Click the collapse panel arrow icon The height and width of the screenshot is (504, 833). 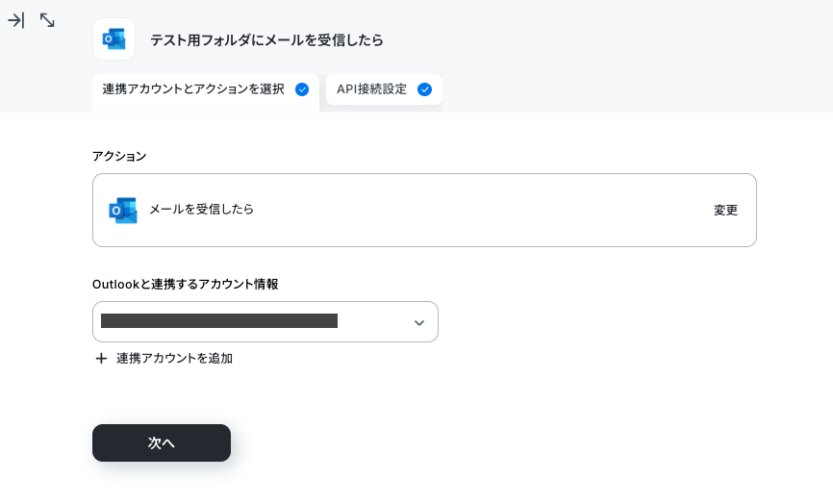[x=16, y=21]
